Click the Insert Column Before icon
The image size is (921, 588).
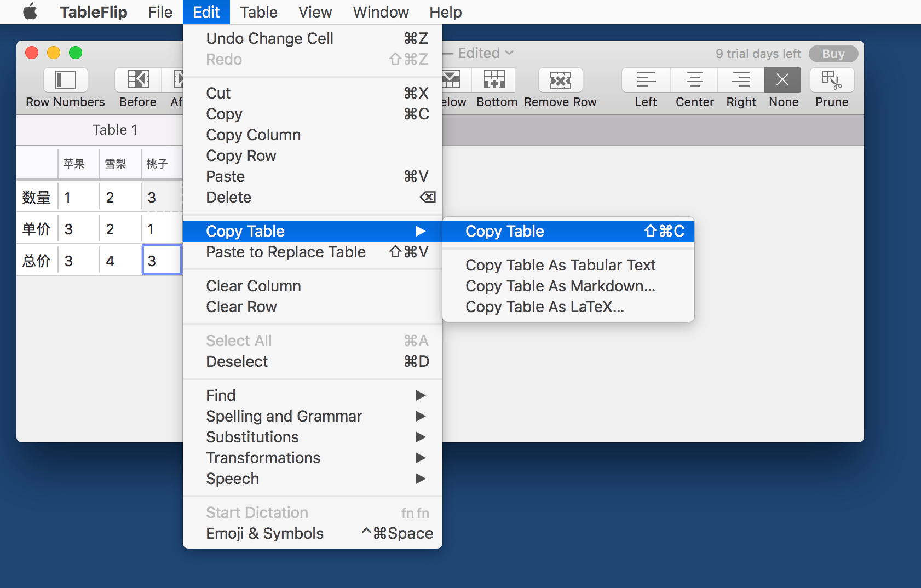(x=137, y=80)
